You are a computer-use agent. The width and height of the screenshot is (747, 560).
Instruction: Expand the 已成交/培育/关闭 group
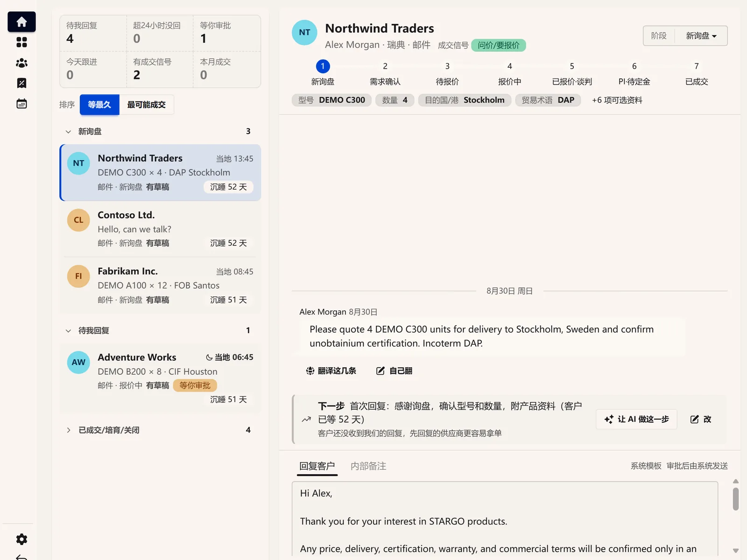[160, 430]
